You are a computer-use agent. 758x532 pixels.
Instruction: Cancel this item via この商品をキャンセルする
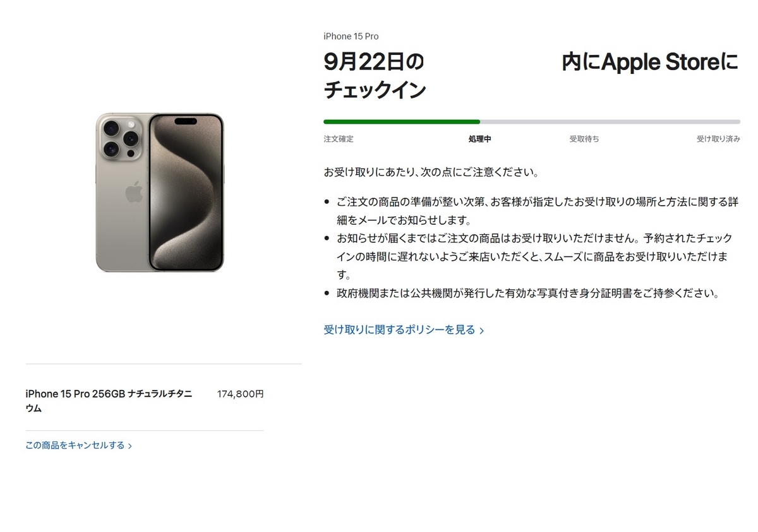click(78, 446)
